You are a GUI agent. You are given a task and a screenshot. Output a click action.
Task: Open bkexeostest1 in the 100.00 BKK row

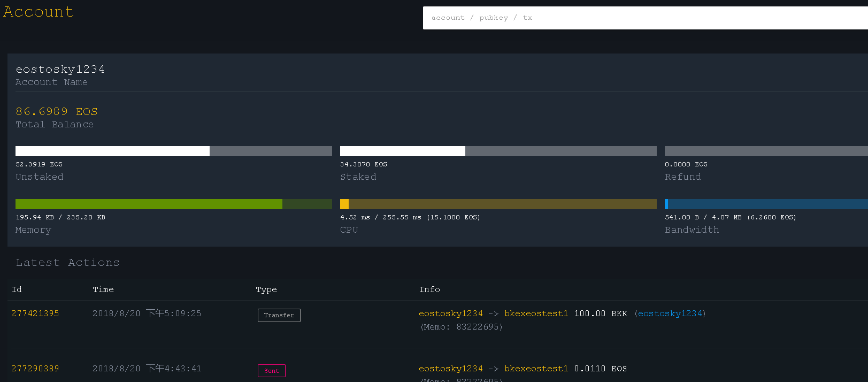click(x=536, y=314)
